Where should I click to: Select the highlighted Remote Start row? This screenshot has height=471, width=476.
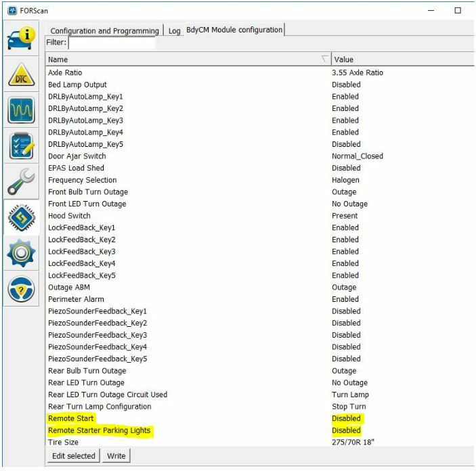point(260,418)
